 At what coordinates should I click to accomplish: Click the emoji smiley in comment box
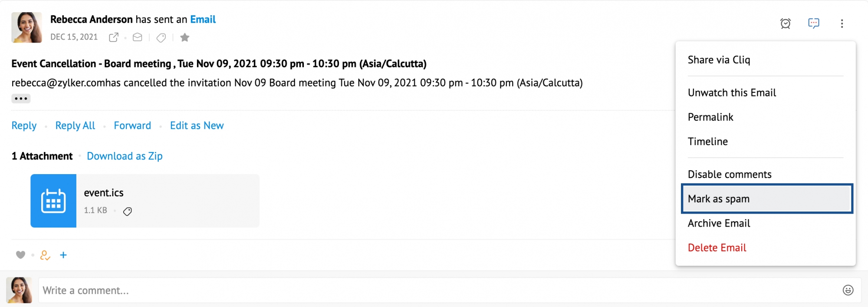848,290
